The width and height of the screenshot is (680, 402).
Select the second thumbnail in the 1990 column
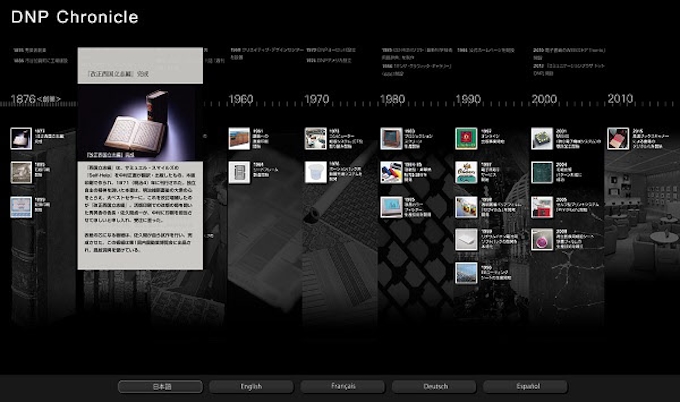tap(466, 171)
